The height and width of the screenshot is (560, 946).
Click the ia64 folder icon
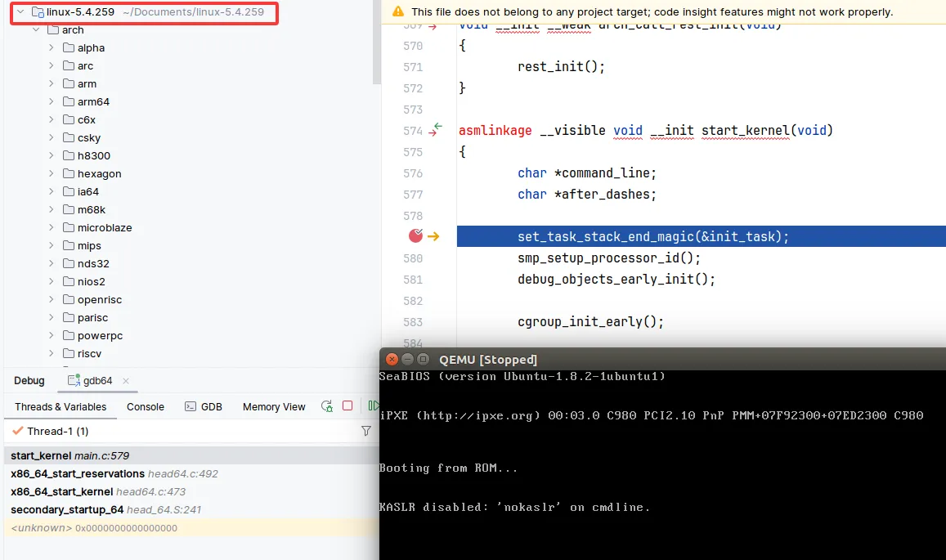tap(69, 191)
